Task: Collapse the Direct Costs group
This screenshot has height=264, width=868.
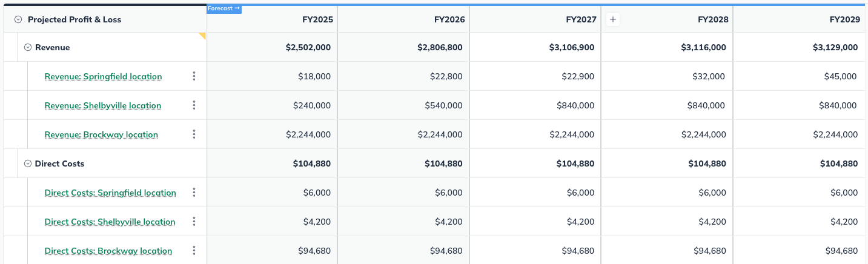Action: pyautogui.click(x=28, y=163)
